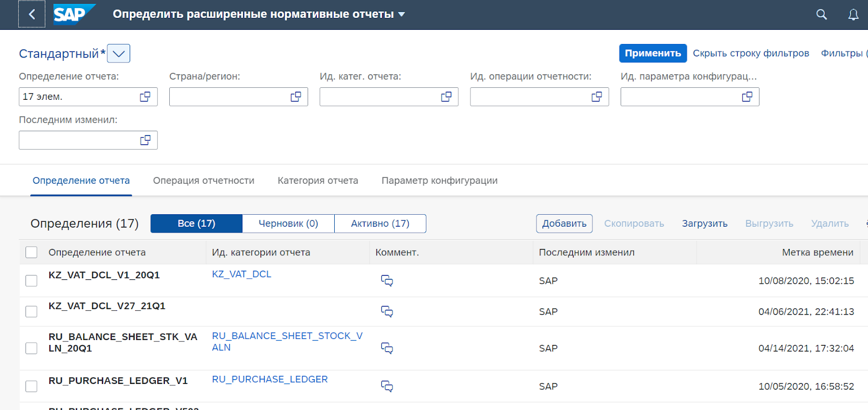
Task: Switch to Параметр конфигурации tab
Action: [x=439, y=181]
